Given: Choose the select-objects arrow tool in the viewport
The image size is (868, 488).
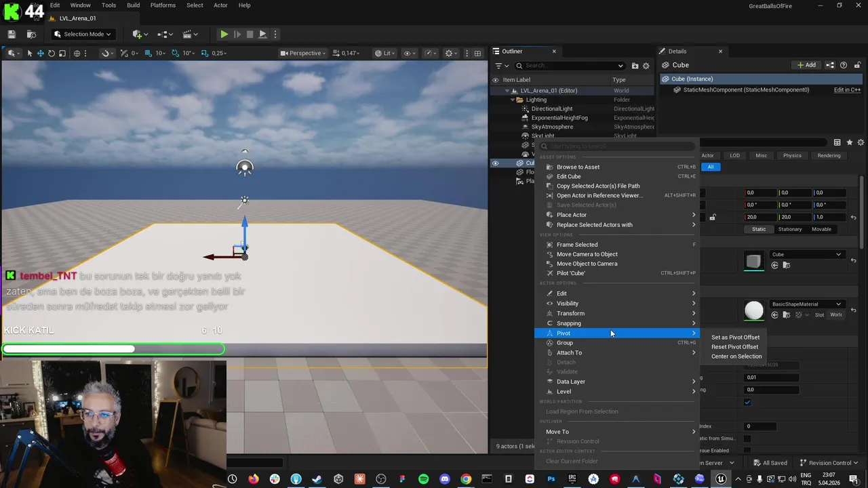Looking at the screenshot, I should pos(30,53).
